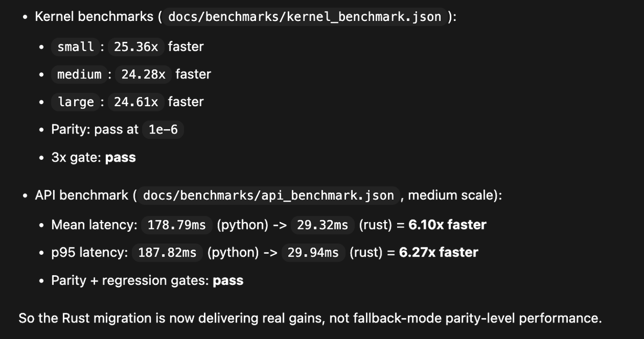Click the 24.61x speedup value
644x339 pixels.
pos(136,102)
